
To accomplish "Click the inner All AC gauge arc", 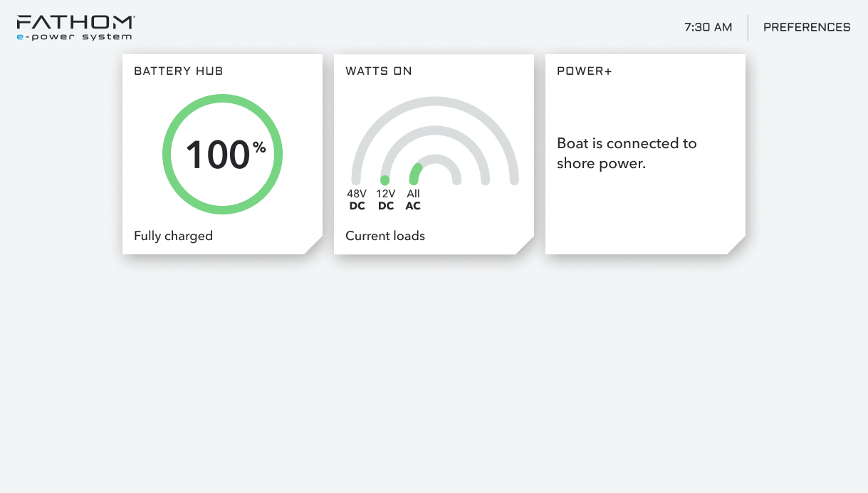I will (x=435, y=159).
